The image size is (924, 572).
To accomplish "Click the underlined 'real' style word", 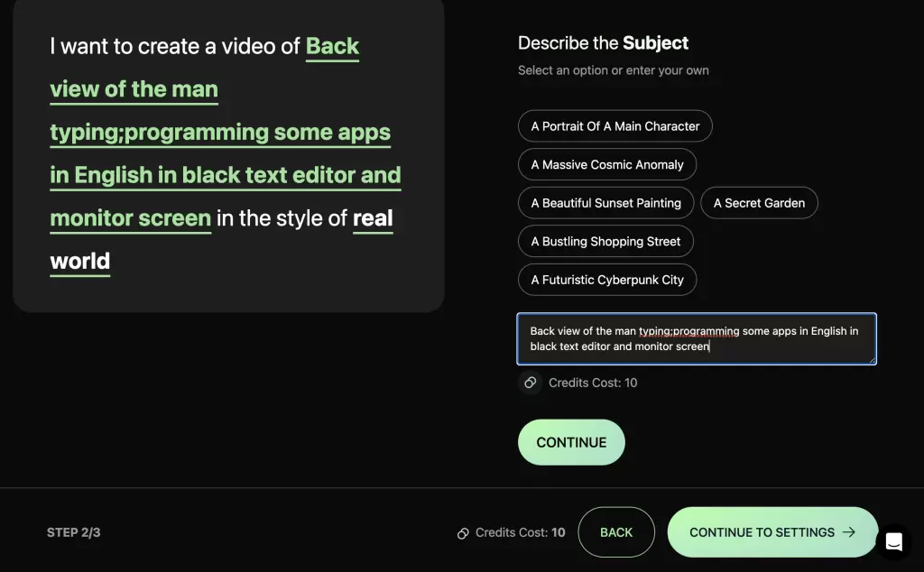I will 373,218.
